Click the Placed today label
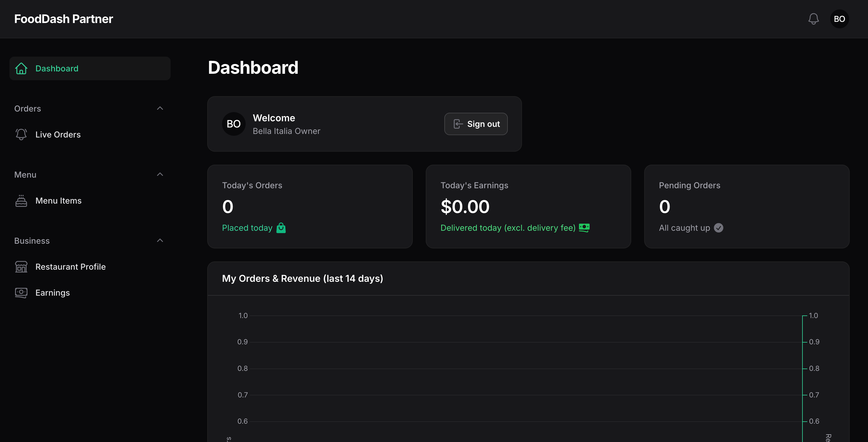Screen dimensions: 868x442 [x=247, y=228]
